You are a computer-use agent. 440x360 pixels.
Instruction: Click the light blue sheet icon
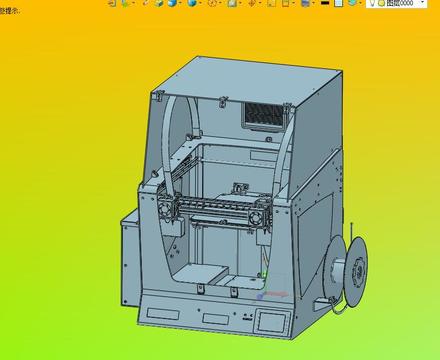click(x=338, y=3)
